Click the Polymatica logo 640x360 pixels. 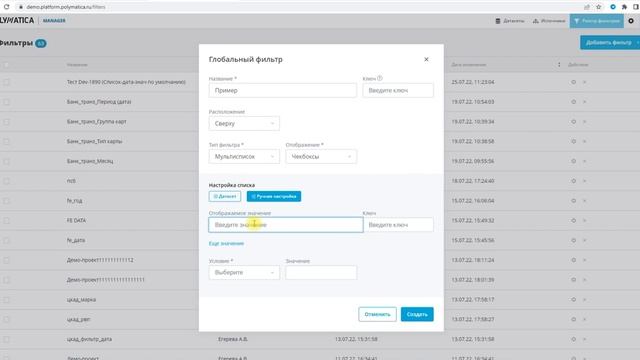point(17,20)
